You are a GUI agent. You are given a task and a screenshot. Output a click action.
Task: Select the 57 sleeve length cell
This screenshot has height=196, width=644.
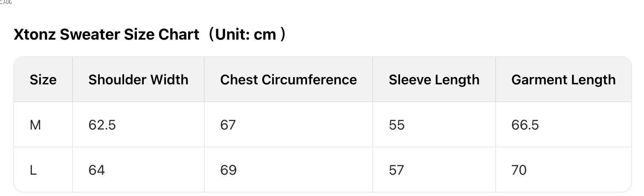[396, 170]
